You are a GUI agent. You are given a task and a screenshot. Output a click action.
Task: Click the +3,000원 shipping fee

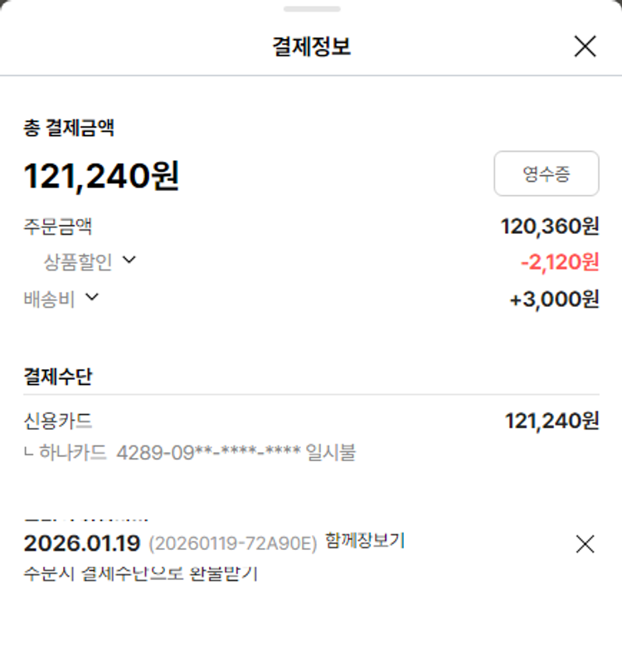tap(553, 299)
